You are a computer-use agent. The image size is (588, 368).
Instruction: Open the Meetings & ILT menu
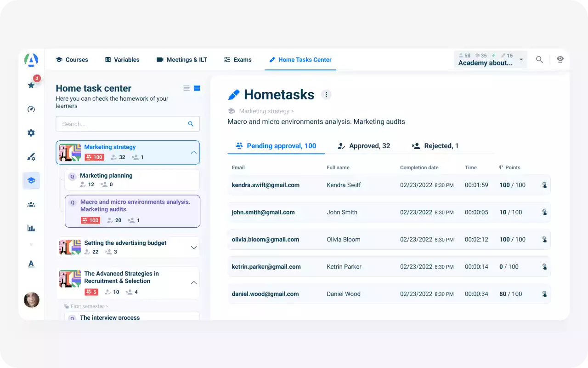coord(182,60)
